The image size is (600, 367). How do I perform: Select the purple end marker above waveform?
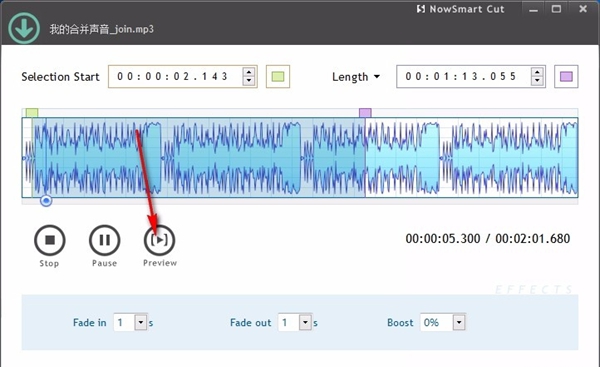tap(365, 113)
